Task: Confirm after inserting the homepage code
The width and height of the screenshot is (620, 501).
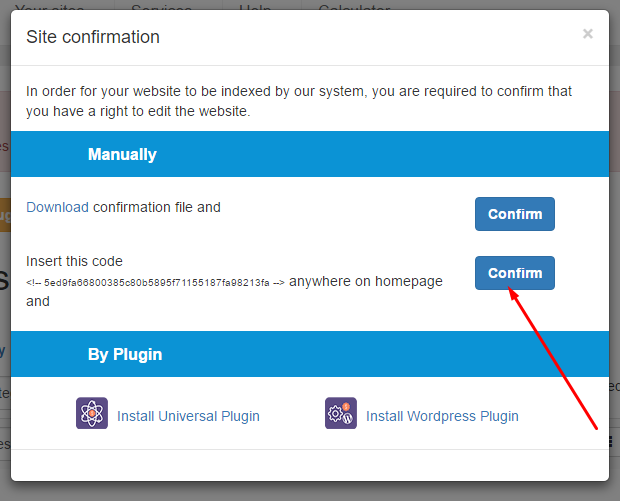Action: pyautogui.click(x=515, y=273)
